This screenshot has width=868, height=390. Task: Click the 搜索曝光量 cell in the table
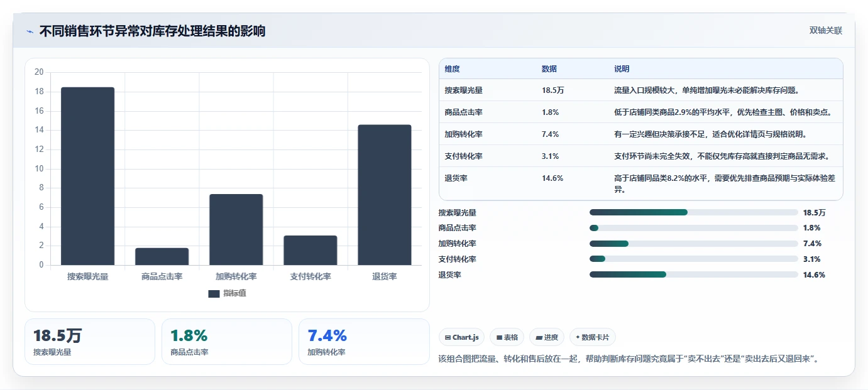click(x=463, y=90)
